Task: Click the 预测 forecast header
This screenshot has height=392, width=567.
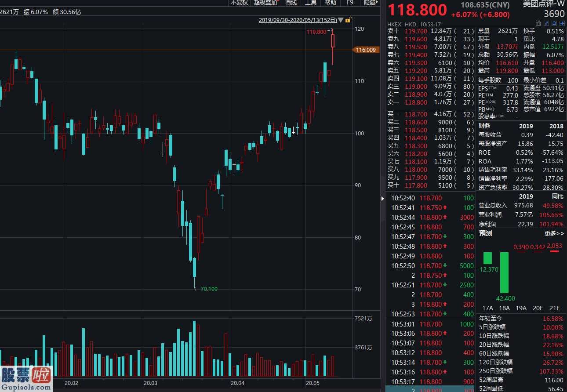Action: pyautogui.click(x=485, y=233)
